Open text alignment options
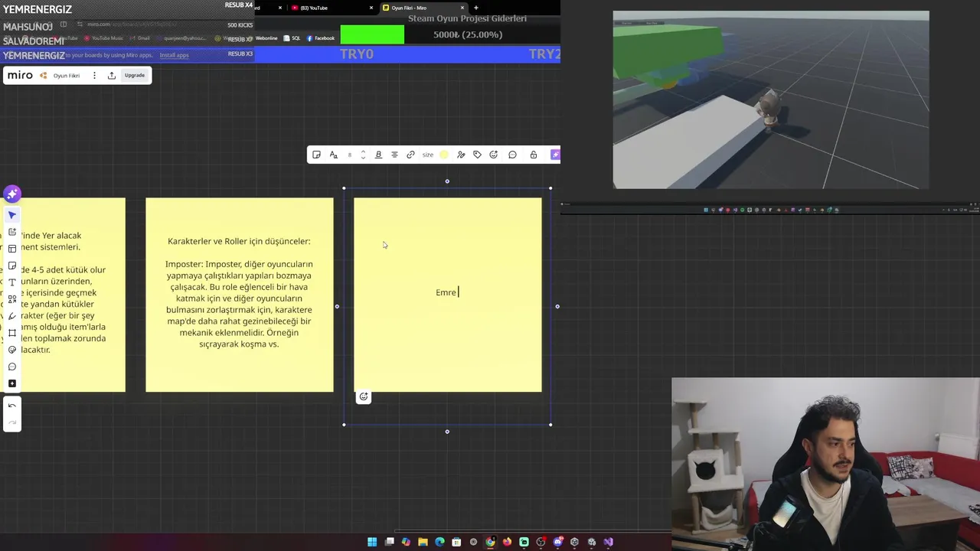The width and height of the screenshot is (980, 551). click(394, 155)
